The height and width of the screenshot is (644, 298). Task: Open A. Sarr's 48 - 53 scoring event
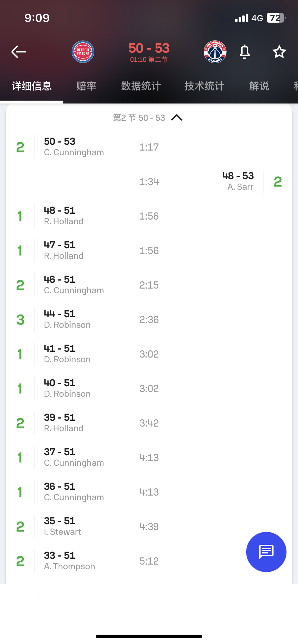(238, 181)
